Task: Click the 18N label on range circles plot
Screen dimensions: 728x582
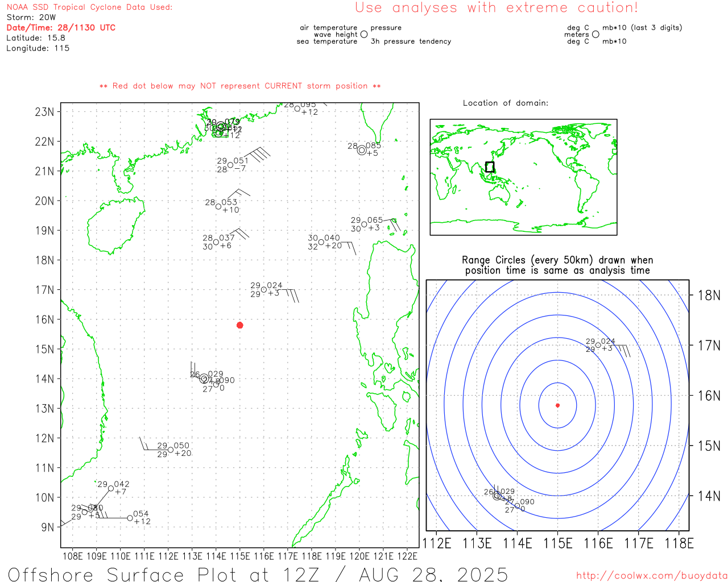Action: (709, 296)
